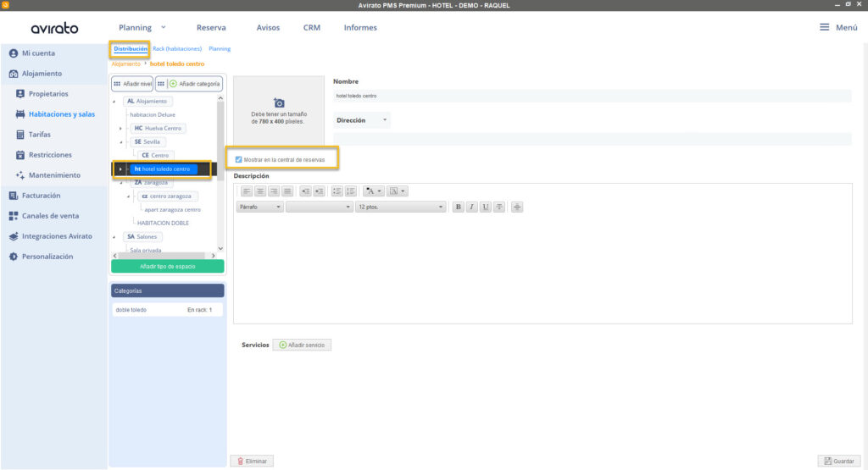Viewport: 868px width, 470px height.
Task: Increase indent in description editor
Action: (x=319, y=191)
